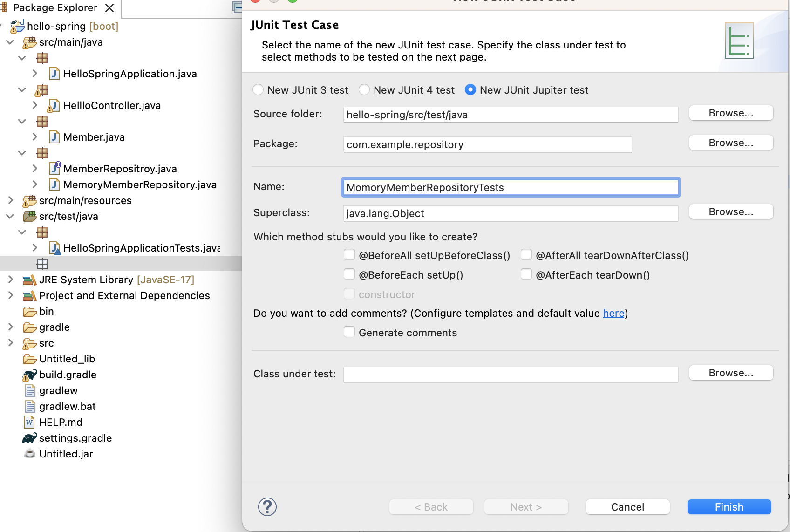Screen dimensions: 790x532
Task: Click the Class under test input field
Action: coord(511,374)
